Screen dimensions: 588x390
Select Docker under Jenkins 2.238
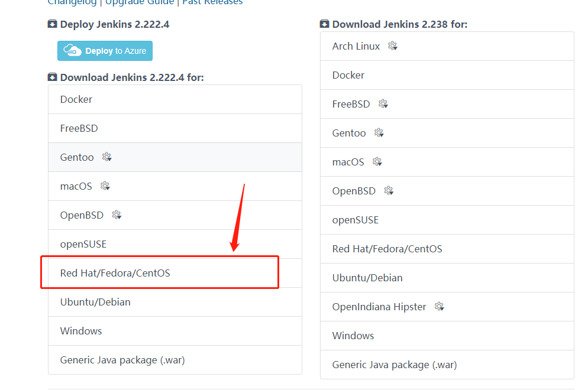(447, 75)
